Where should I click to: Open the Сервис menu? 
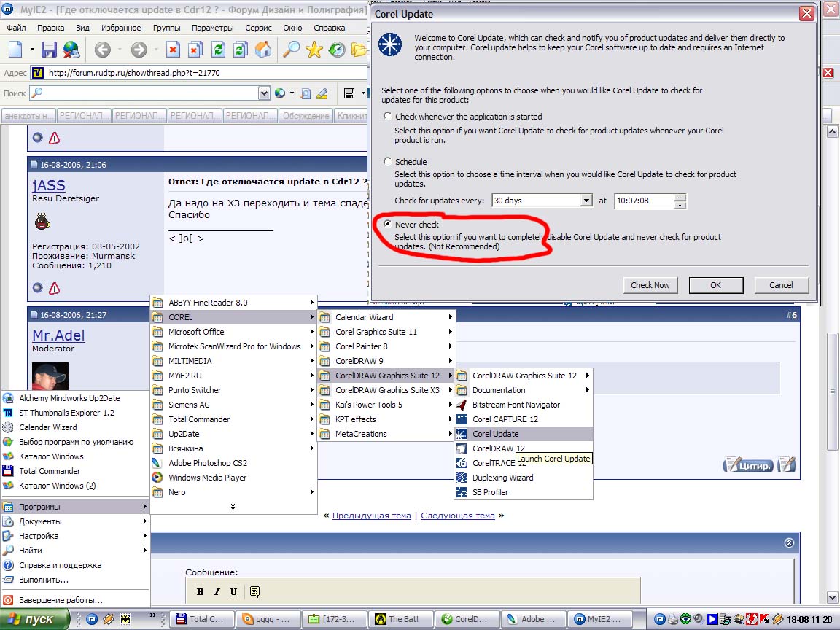(258, 28)
